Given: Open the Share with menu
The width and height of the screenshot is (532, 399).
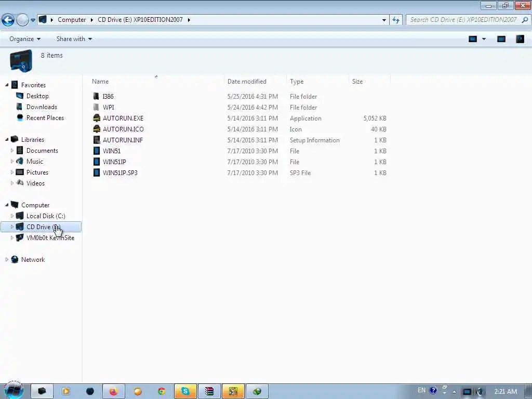Looking at the screenshot, I should (x=74, y=39).
